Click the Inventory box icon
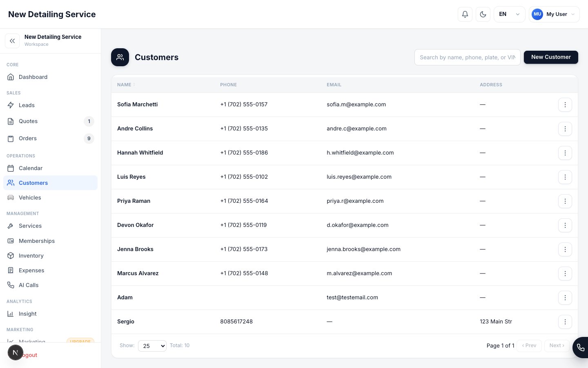Viewport: 588px width, 368px height. pyautogui.click(x=11, y=256)
